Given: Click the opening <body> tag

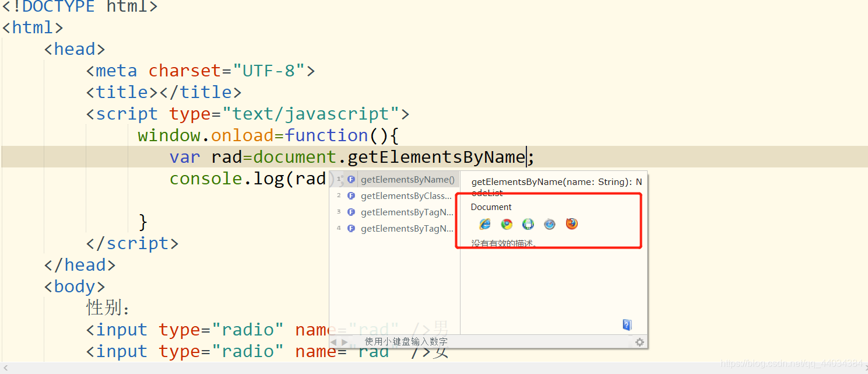Looking at the screenshot, I should coord(75,286).
